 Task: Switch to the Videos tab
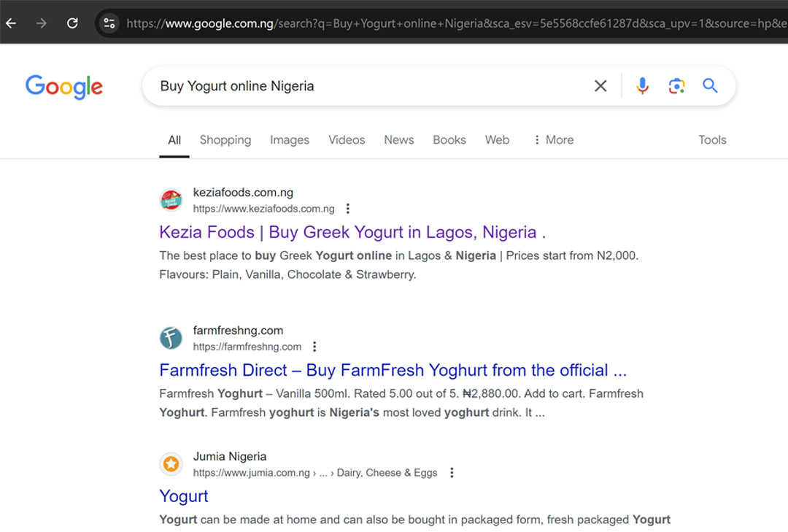(347, 140)
